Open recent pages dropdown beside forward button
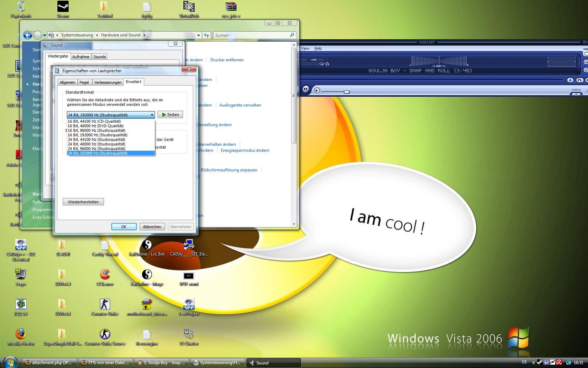This screenshot has height=368, width=588. (x=44, y=35)
